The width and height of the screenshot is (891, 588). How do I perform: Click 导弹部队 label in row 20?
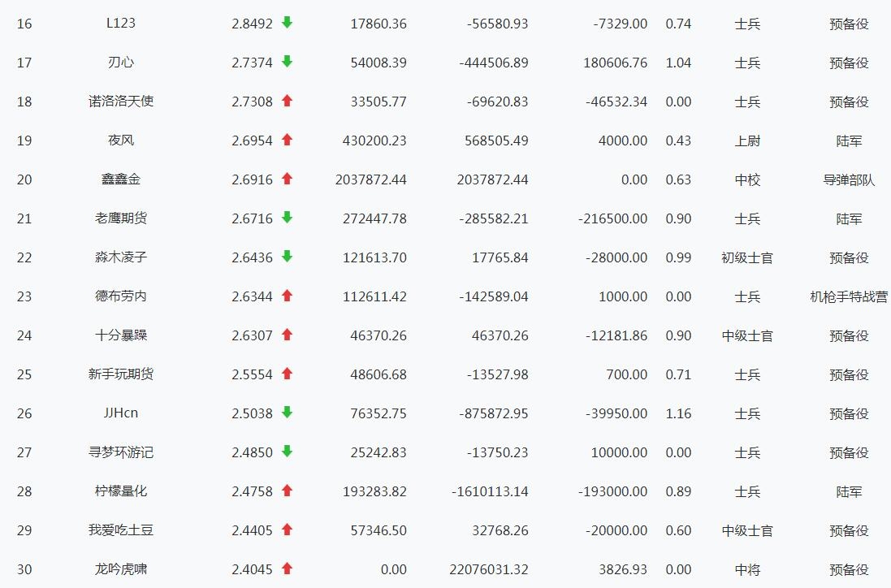(849, 179)
